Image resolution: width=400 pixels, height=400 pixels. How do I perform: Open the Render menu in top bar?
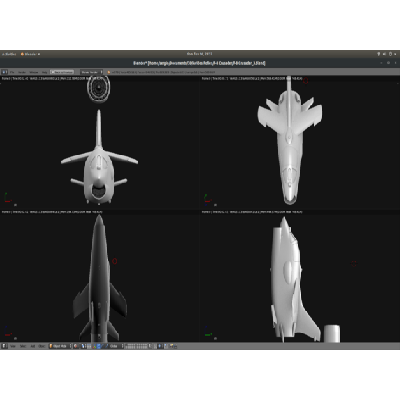(22, 72)
